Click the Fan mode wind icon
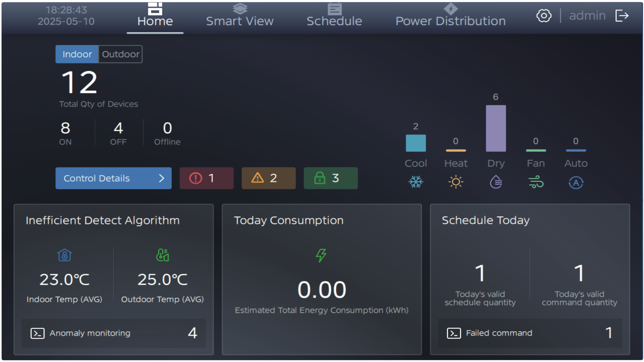The width and height of the screenshot is (644, 362). tap(536, 182)
